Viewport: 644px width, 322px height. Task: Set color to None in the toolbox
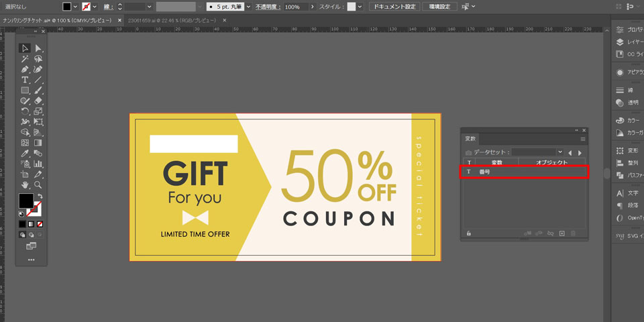tap(40, 223)
